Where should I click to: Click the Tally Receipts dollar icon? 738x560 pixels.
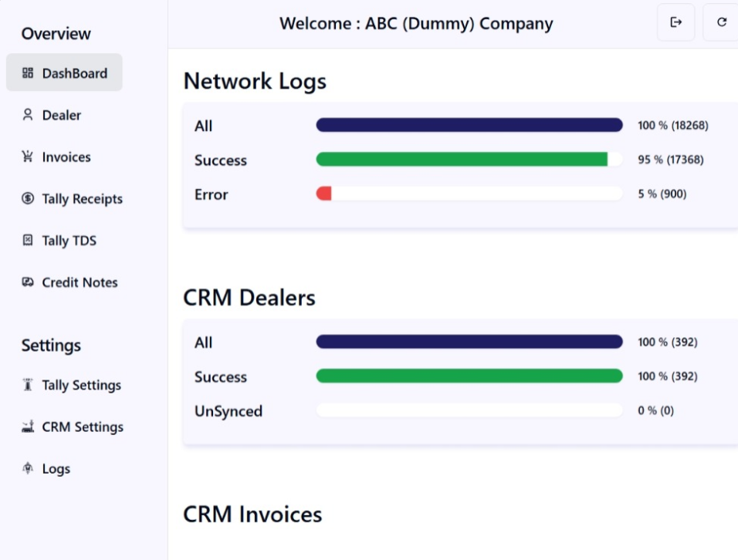tap(28, 198)
